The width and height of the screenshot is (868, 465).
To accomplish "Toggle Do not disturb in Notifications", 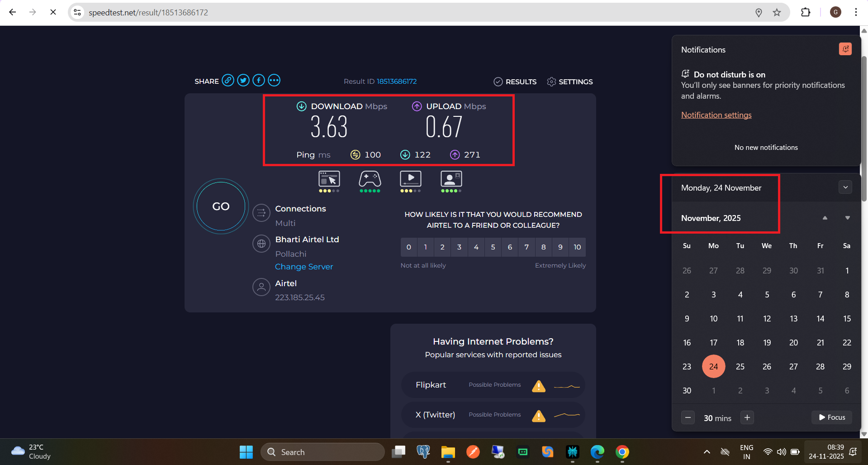I will point(845,49).
